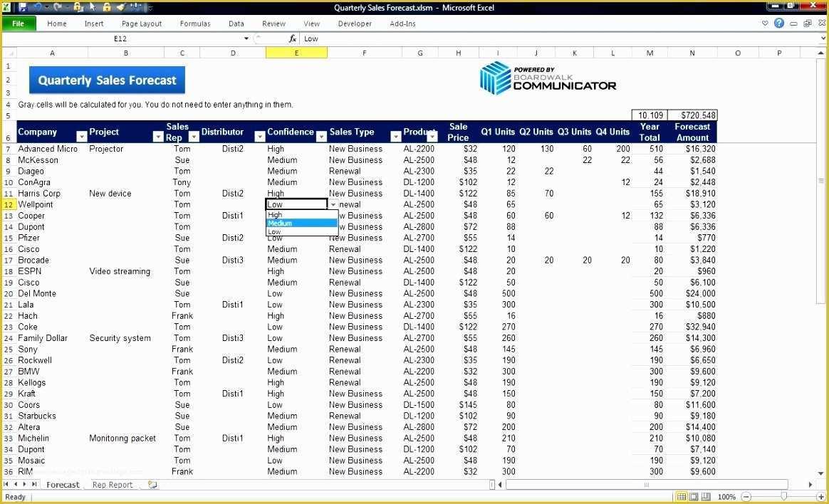Click the zoom in plus button
Screen dimensions: 829x504
point(821,497)
